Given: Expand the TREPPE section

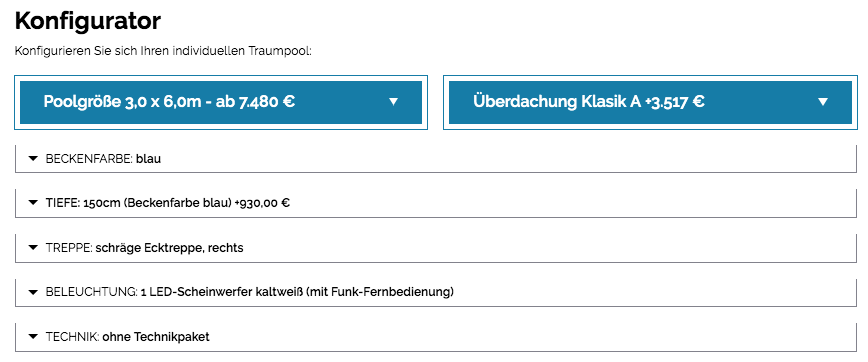Looking at the screenshot, I should pyautogui.click(x=436, y=247).
